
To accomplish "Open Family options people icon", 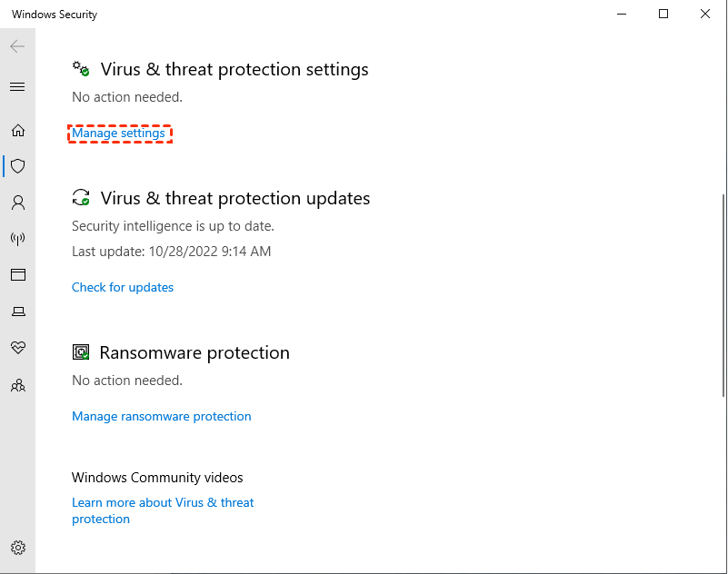I will [x=17, y=385].
